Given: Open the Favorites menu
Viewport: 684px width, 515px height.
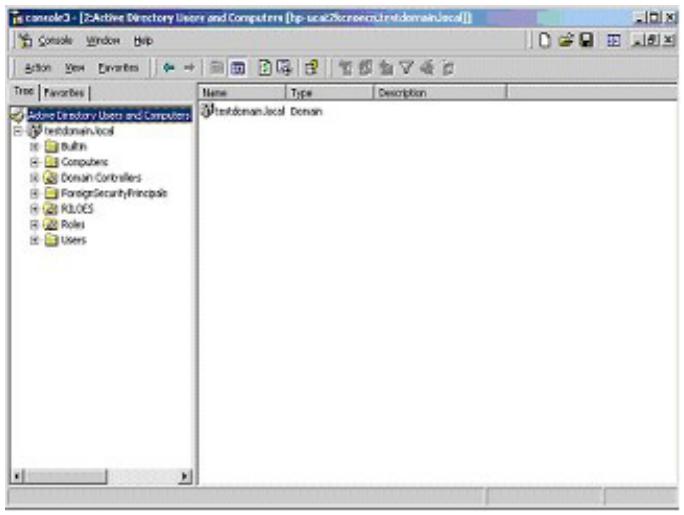Looking at the screenshot, I should tap(118, 68).
